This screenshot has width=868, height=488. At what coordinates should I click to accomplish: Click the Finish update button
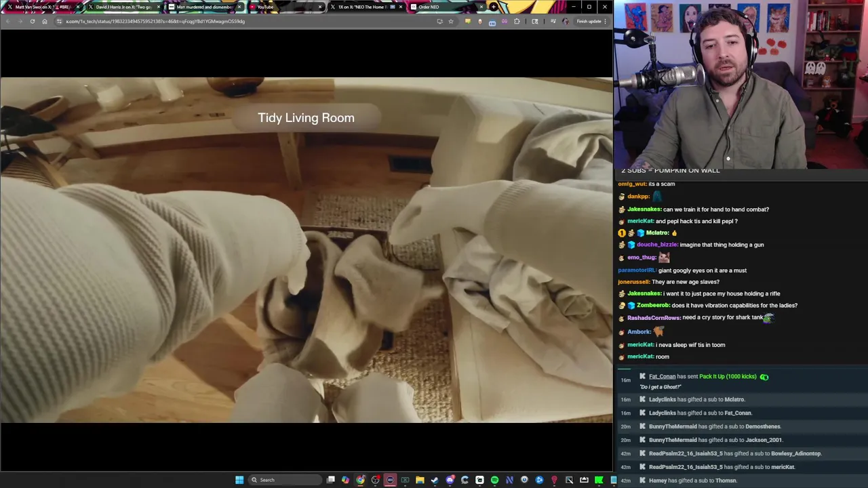tap(591, 21)
